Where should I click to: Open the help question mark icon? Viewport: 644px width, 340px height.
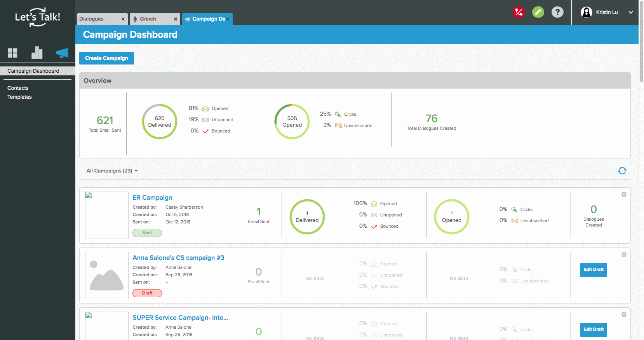(x=557, y=12)
